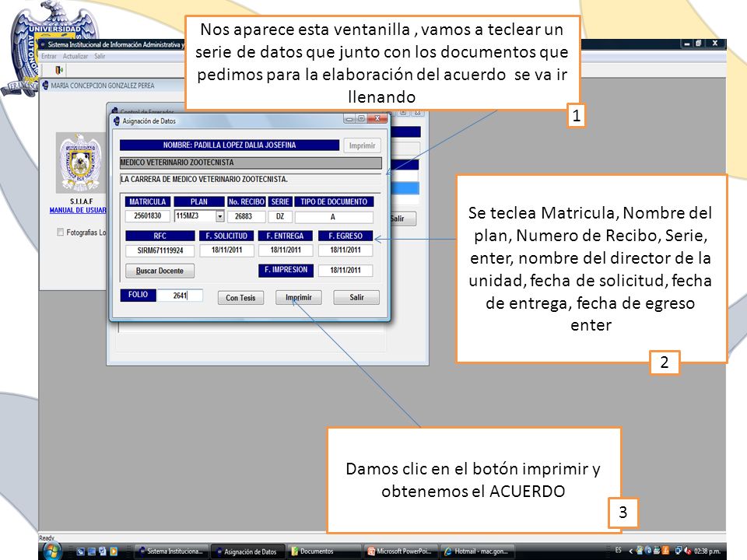Open the MANUAL DE USUARIO link
Viewport: 747px width, 560px height.
click(78, 210)
